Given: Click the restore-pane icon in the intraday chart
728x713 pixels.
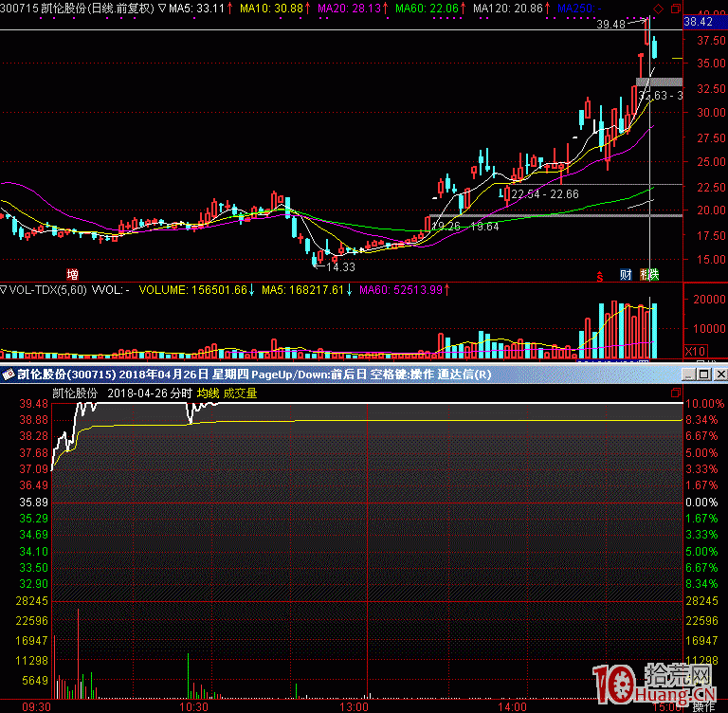Looking at the screenshot, I should (676, 393).
